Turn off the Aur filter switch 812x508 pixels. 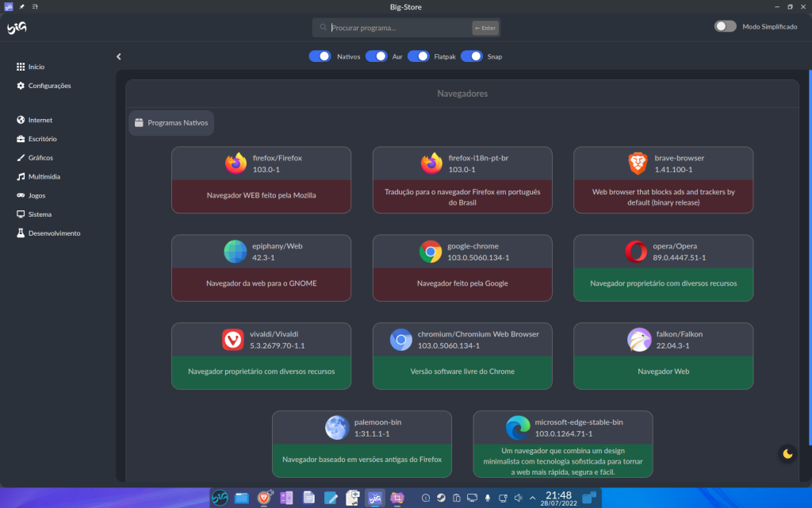(377, 56)
